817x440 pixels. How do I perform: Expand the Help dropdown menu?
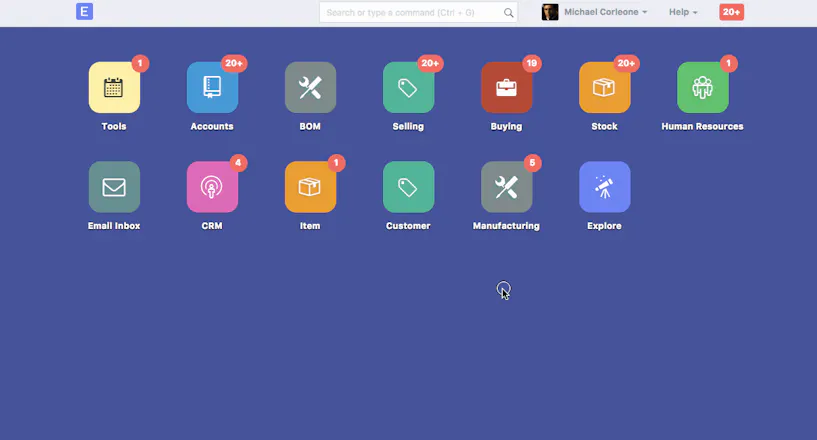pyautogui.click(x=683, y=12)
